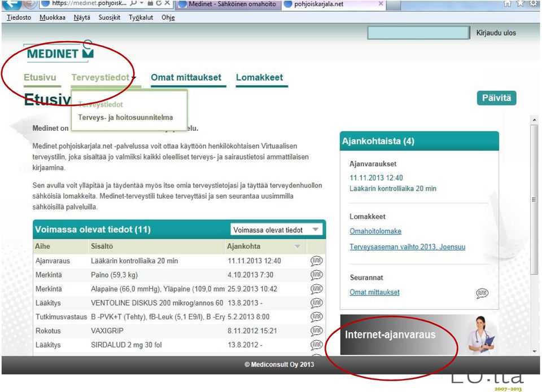
Task: Select VENTOLINE DISKUS medication cell
Action: coord(157,303)
